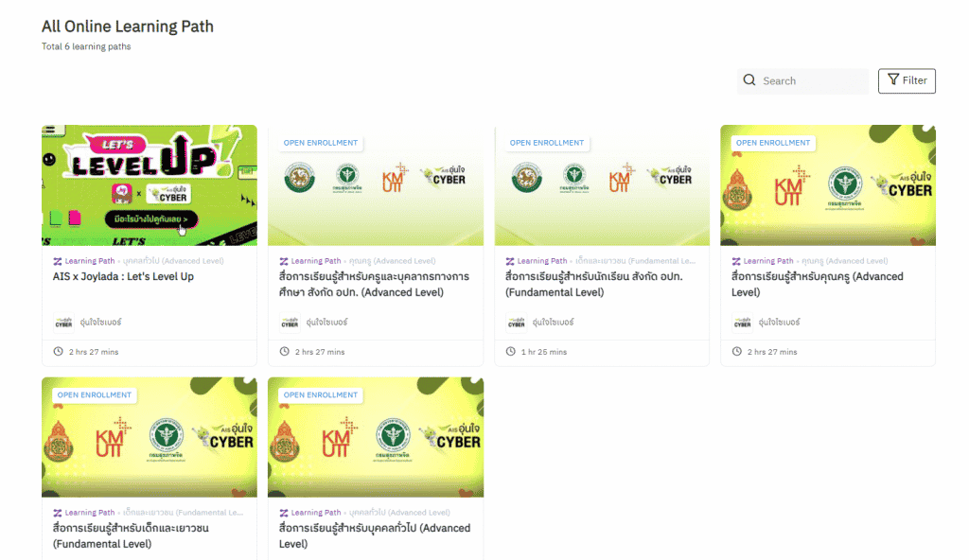The image size is (969, 560).
Task: Focus the Search input field
Action: click(x=802, y=81)
